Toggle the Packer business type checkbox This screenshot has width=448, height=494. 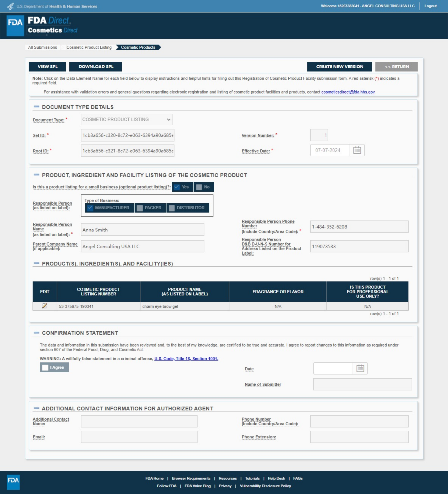pos(140,208)
